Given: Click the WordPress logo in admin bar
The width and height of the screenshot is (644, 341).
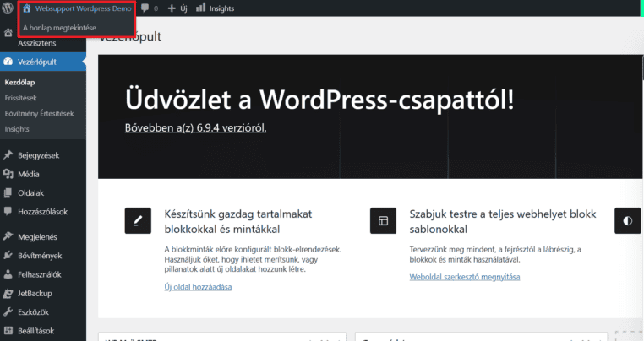Looking at the screenshot, I should pyautogui.click(x=8, y=8).
